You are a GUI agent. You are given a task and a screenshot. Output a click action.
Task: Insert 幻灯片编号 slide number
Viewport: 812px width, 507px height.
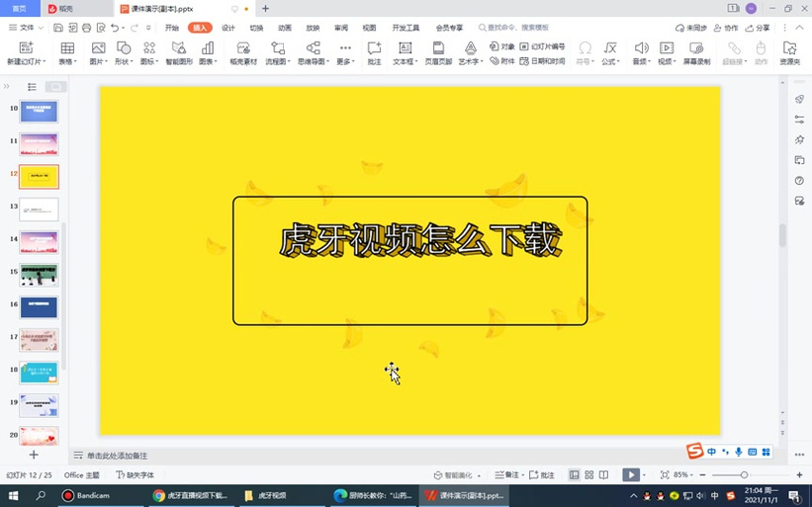click(542, 46)
